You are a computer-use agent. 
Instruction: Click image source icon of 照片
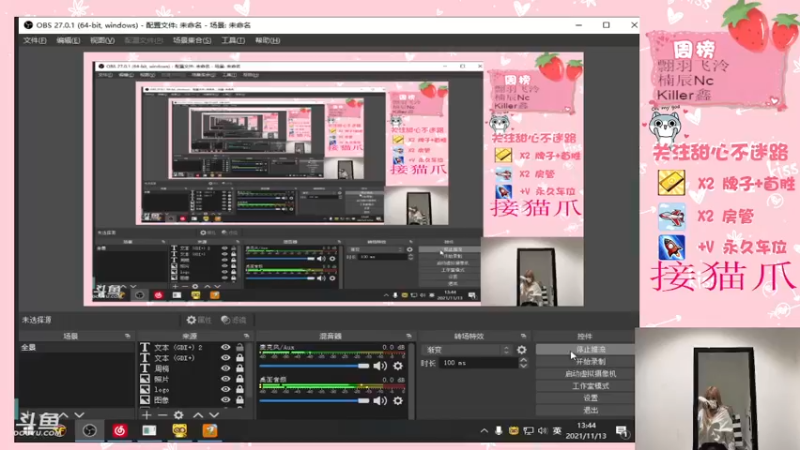145,379
